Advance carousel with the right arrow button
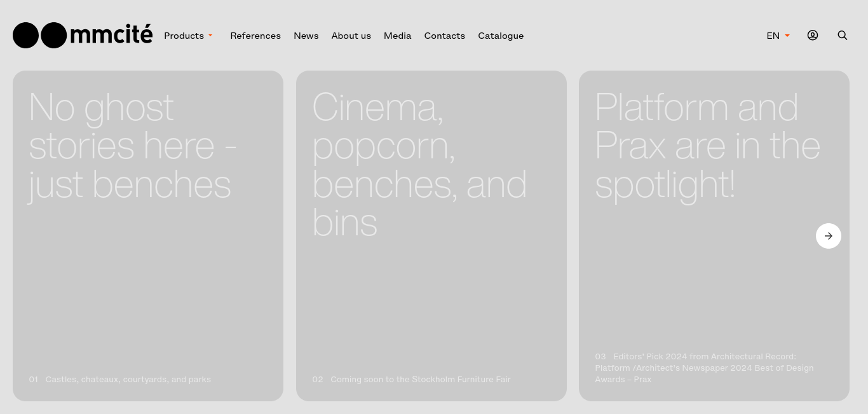The height and width of the screenshot is (414, 868). tap(829, 236)
